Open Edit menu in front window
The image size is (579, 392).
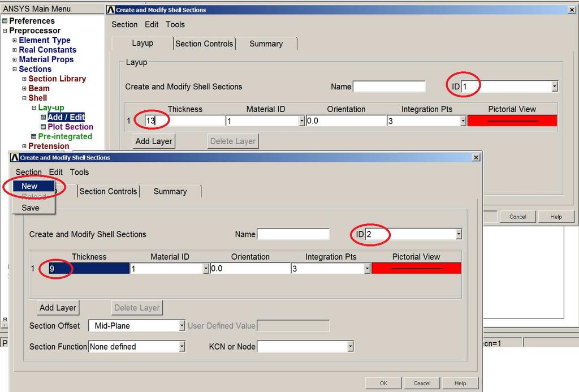click(x=56, y=172)
